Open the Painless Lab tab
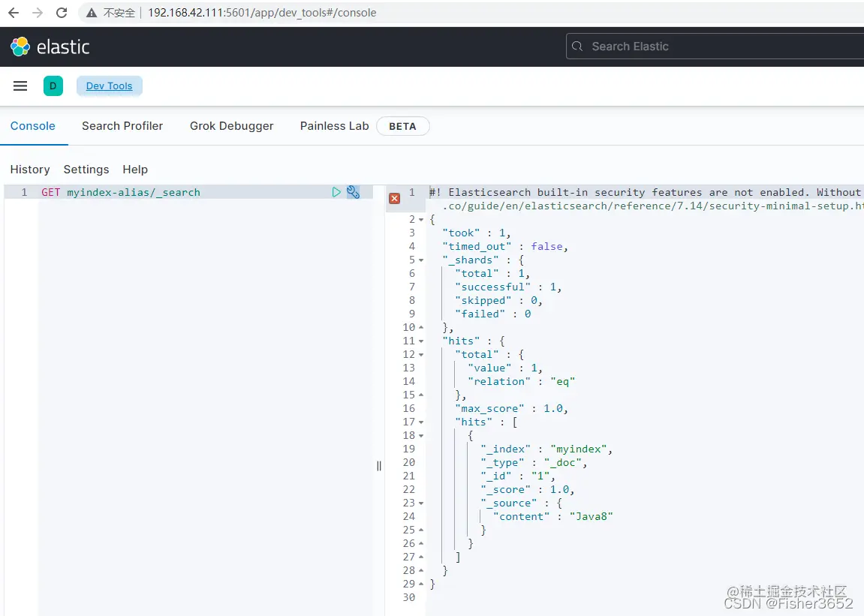The image size is (864, 616). pyautogui.click(x=335, y=125)
